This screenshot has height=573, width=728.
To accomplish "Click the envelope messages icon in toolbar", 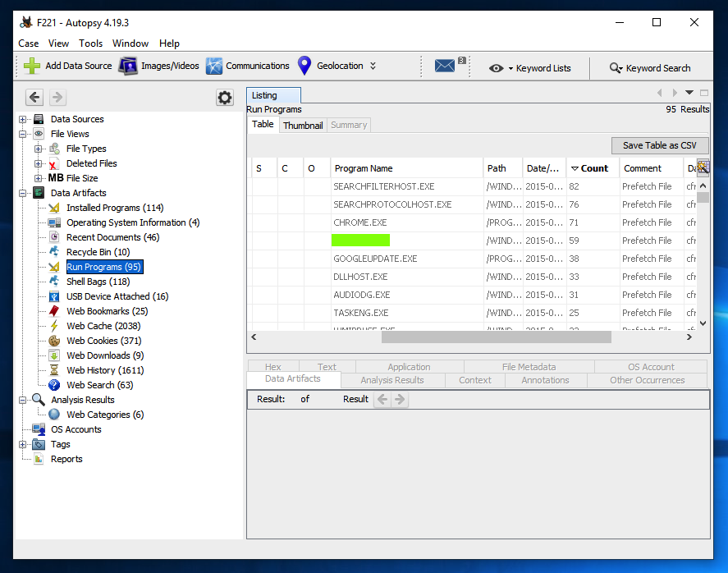I will click(x=444, y=66).
